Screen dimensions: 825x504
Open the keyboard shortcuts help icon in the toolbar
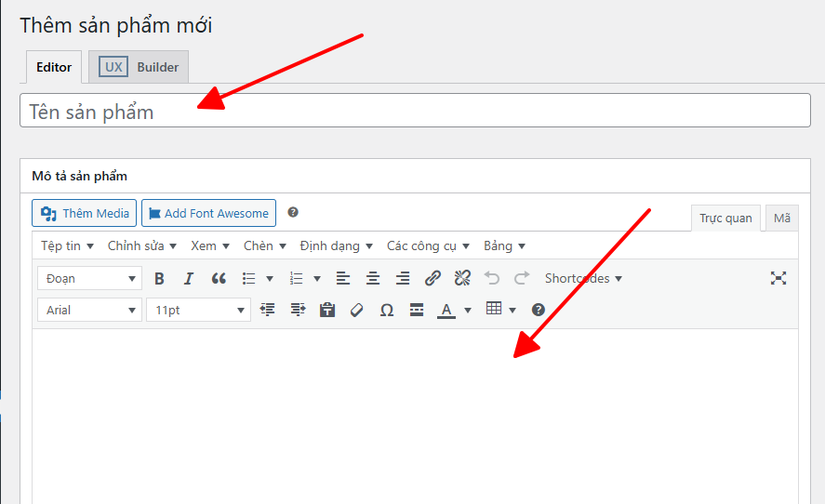pyautogui.click(x=538, y=310)
